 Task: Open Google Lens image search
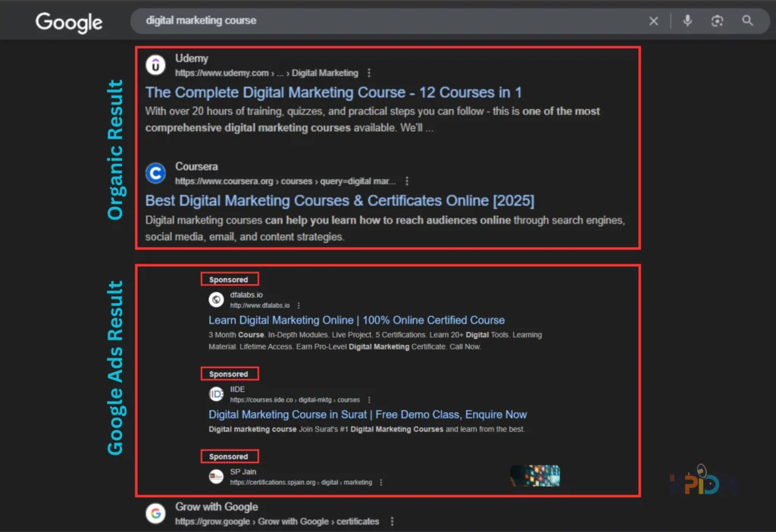[x=717, y=21]
